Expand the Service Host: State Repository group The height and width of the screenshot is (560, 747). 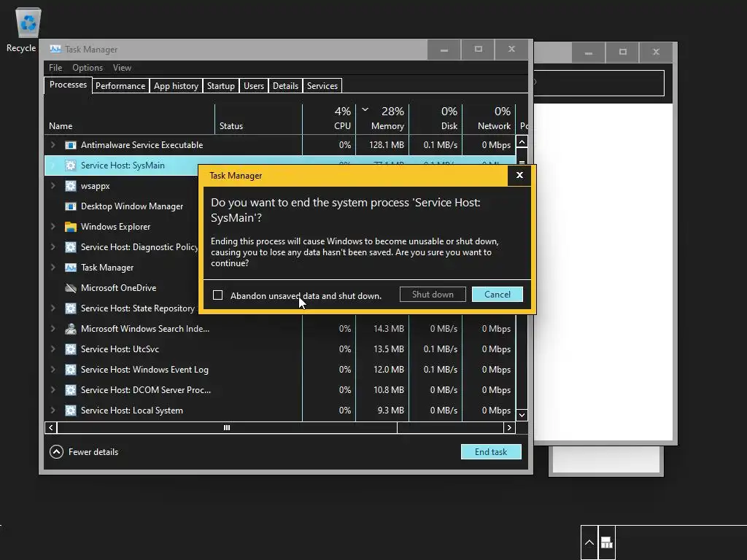[53, 308]
